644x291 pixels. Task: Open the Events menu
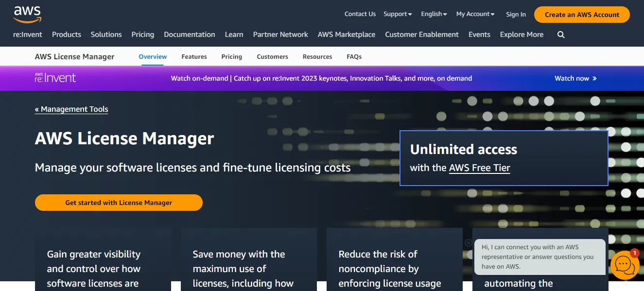click(479, 34)
